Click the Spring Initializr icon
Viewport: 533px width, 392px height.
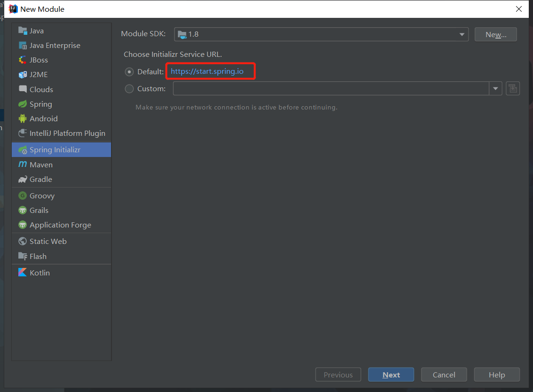[x=23, y=150]
